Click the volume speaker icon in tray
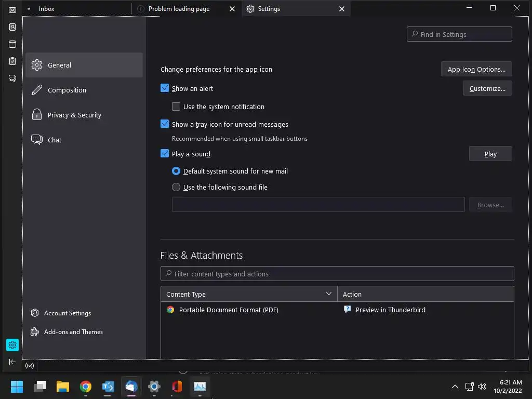Image resolution: width=532 pixels, height=399 pixels. [x=482, y=387]
